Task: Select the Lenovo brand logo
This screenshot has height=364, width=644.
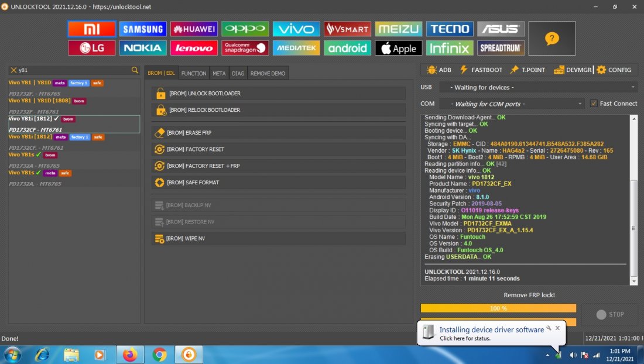Action: coord(194,48)
